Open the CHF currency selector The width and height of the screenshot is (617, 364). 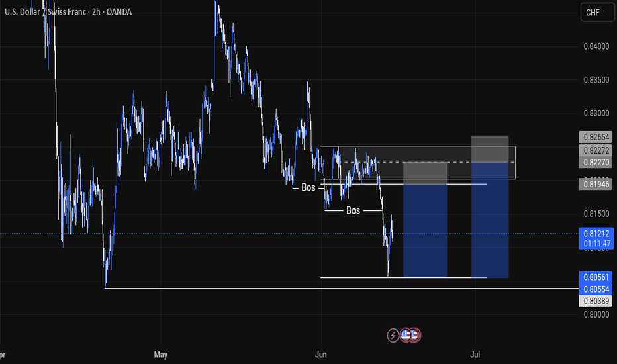pyautogui.click(x=597, y=13)
